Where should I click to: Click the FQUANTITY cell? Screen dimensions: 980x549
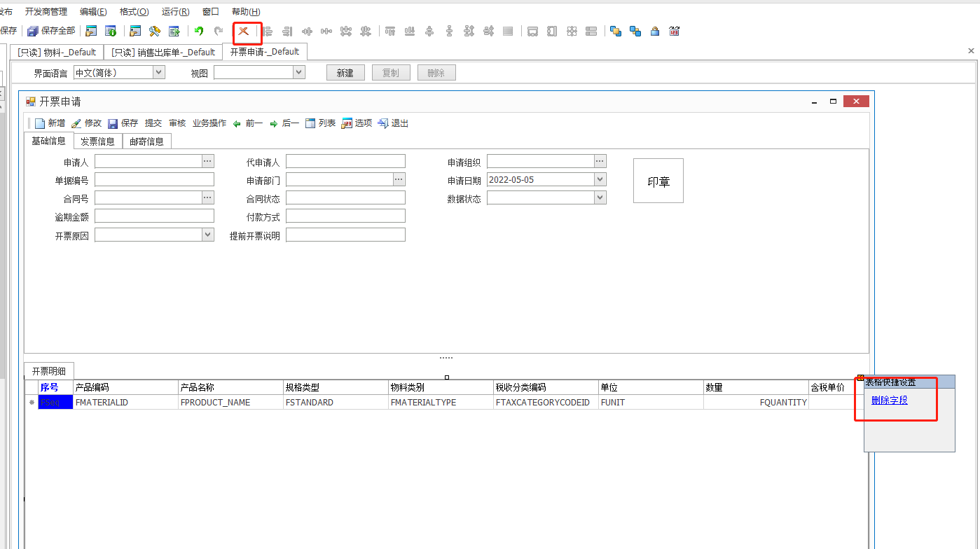757,403
